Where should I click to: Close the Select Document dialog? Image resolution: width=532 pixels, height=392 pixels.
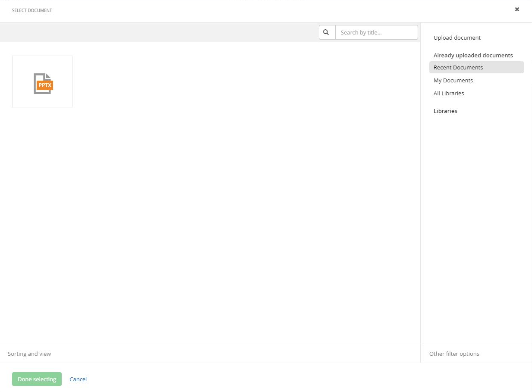pyautogui.click(x=517, y=9)
